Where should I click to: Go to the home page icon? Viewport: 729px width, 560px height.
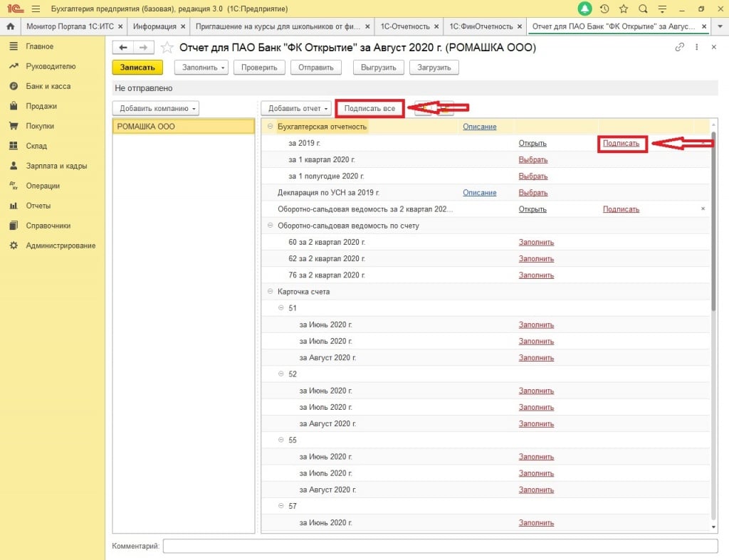pos(11,26)
